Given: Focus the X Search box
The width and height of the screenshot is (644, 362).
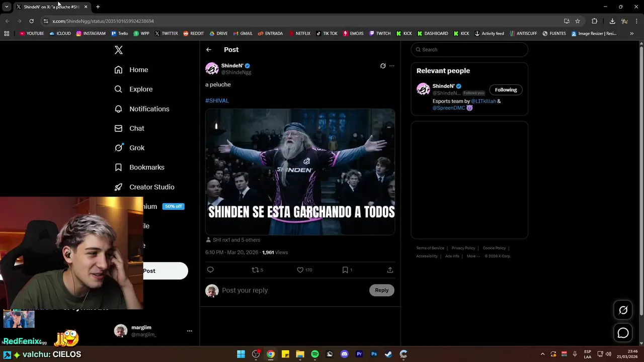Looking at the screenshot, I should (x=469, y=50).
